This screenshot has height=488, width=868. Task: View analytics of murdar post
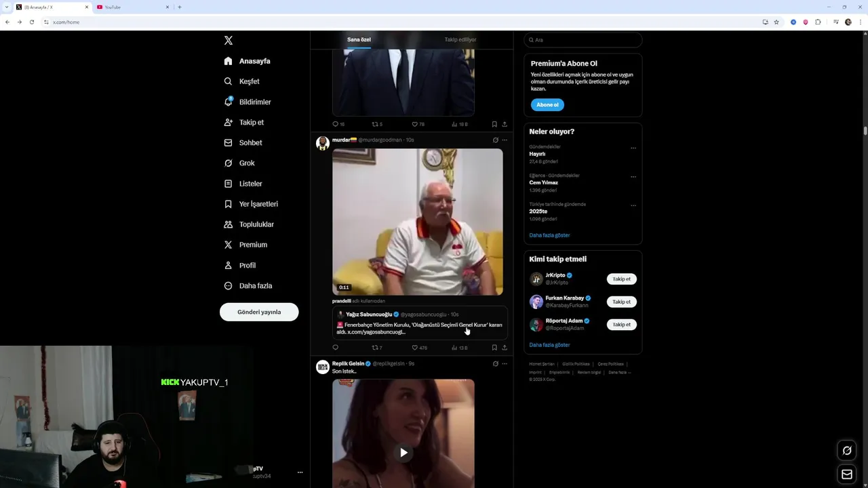tap(460, 348)
